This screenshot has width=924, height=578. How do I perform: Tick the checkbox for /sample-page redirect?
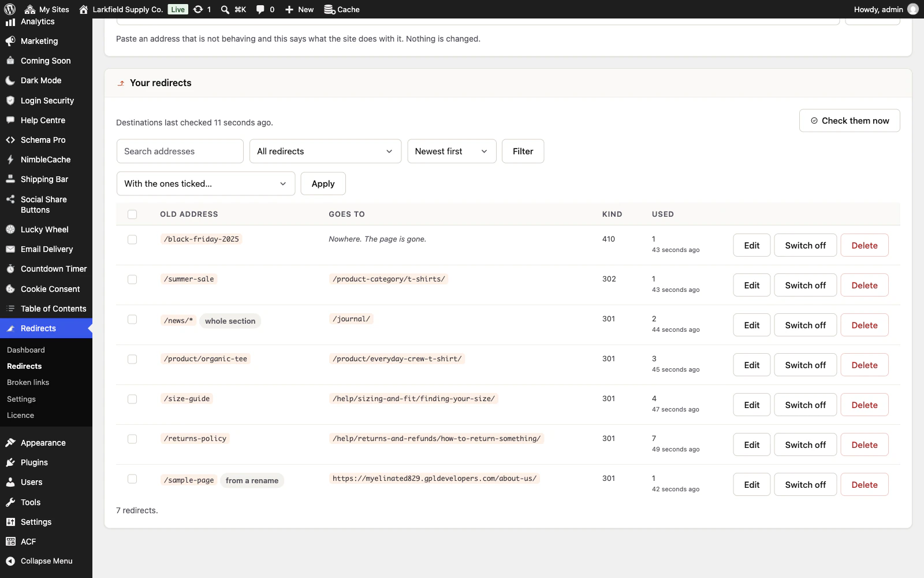[132, 479]
